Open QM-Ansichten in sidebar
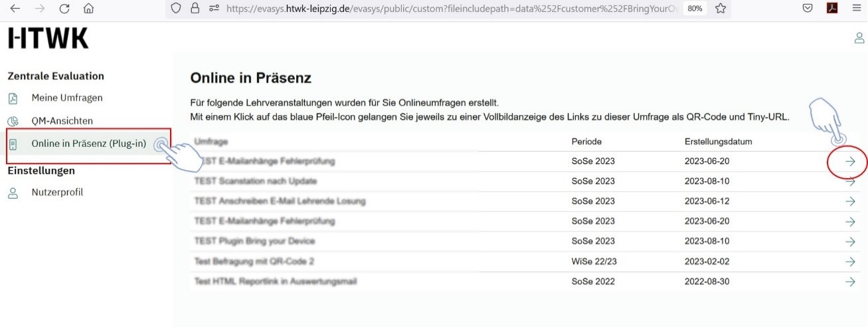This screenshot has width=868, height=327. (x=62, y=121)
